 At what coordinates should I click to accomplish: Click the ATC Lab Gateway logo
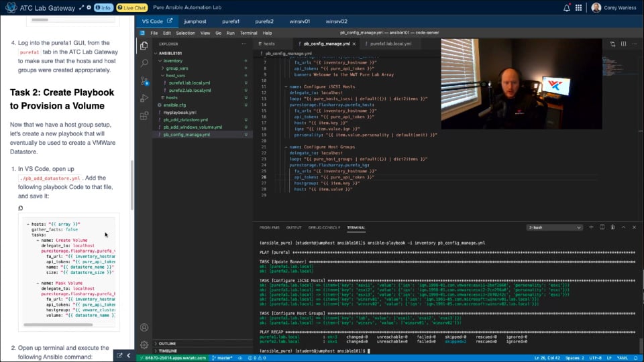[x=11, y=7]
